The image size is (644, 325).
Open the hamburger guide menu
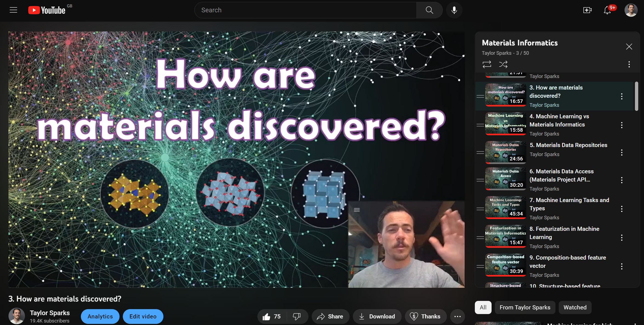click(13, 10)
